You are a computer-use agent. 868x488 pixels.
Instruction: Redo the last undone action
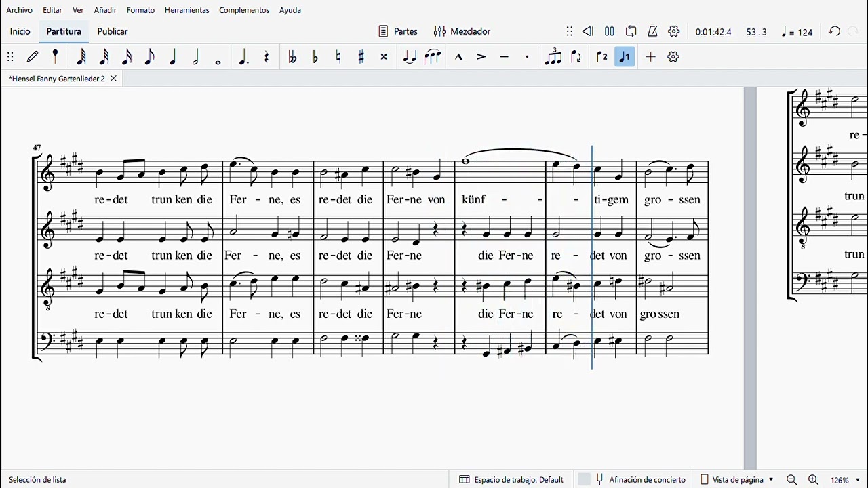click(853, 31)
